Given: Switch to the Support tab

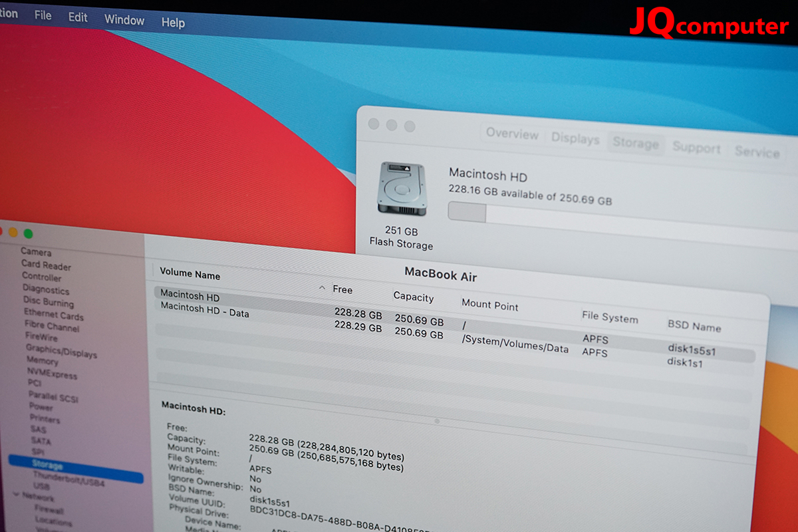Looking at the screenshot, I should click(x=696, y=148).
